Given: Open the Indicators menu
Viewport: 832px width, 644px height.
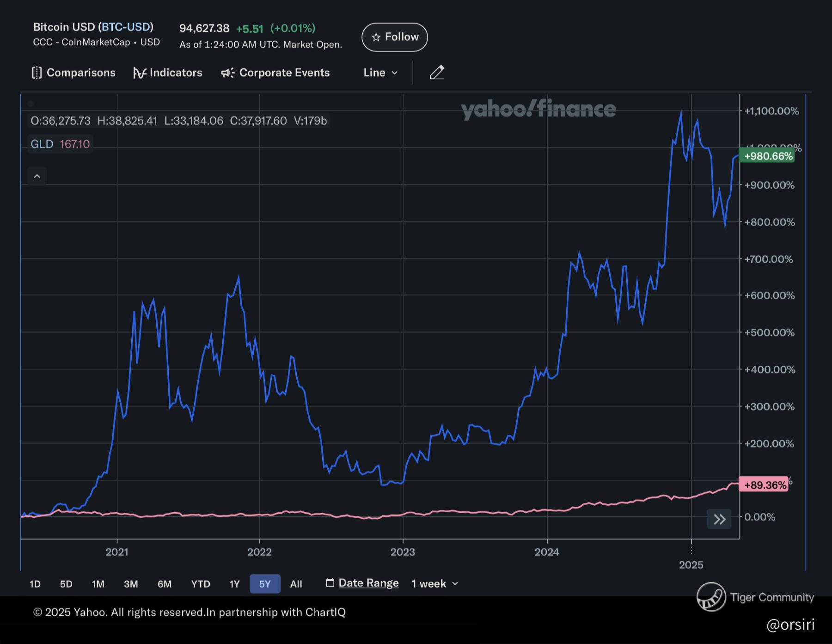Looking at the screenshot, I should (x=168, y=73).
